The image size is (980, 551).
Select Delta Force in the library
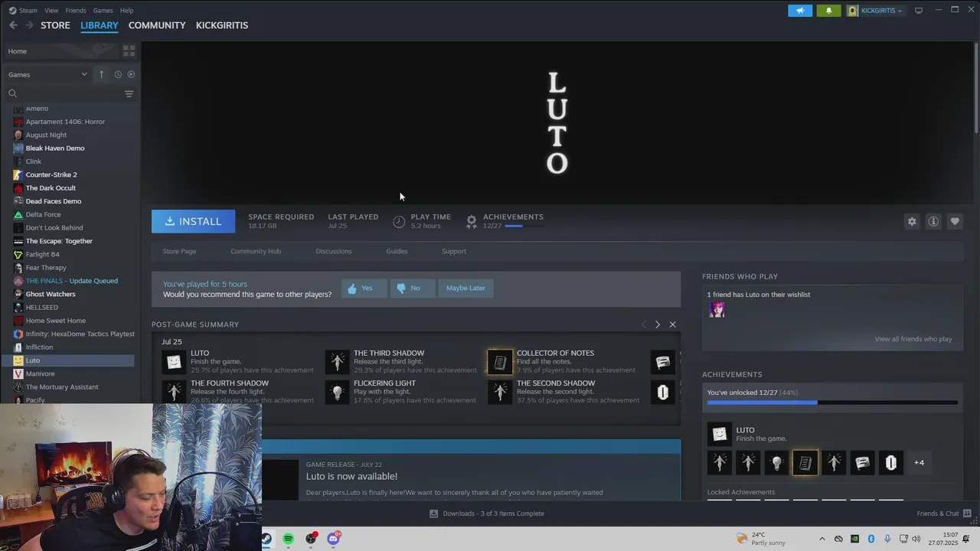coord(43,214)
